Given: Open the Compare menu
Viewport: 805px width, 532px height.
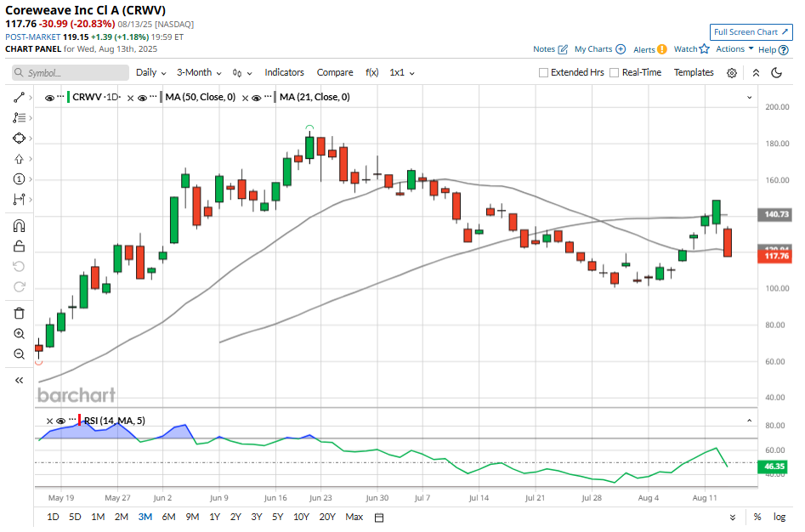Looking at the screenshot, I should [x=335, y=72].
